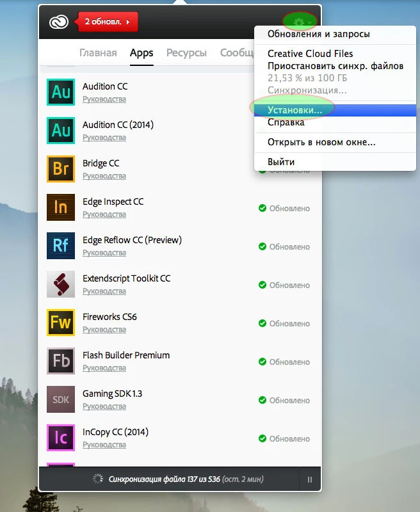
Task: Click Creative Cloud Files menu entry
Action: [311, 54]
